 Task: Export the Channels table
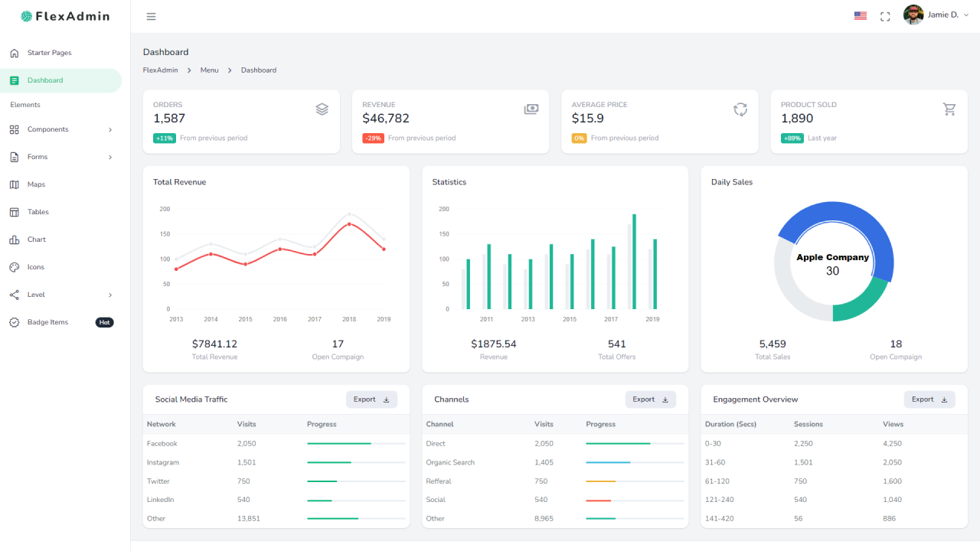(x=651, y=399)
